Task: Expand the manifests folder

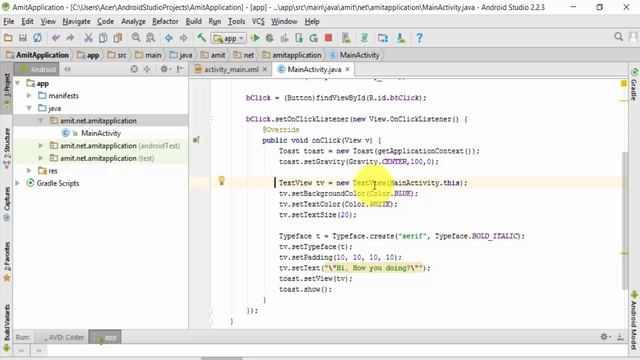Action: coord(29,96)
